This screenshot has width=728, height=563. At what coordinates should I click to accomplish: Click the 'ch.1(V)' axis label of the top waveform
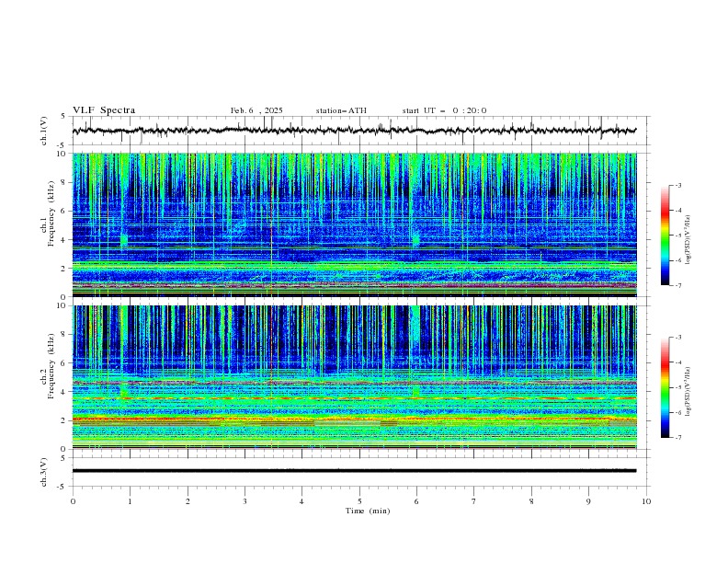pos(44,131)
